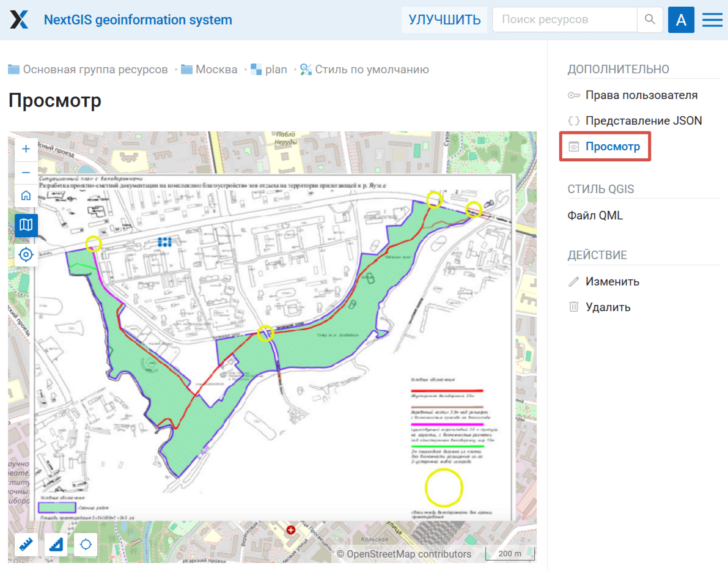Open Права пользователя in sidebar
The height and width of the screenshot is (571, 728).
point(641,95)
